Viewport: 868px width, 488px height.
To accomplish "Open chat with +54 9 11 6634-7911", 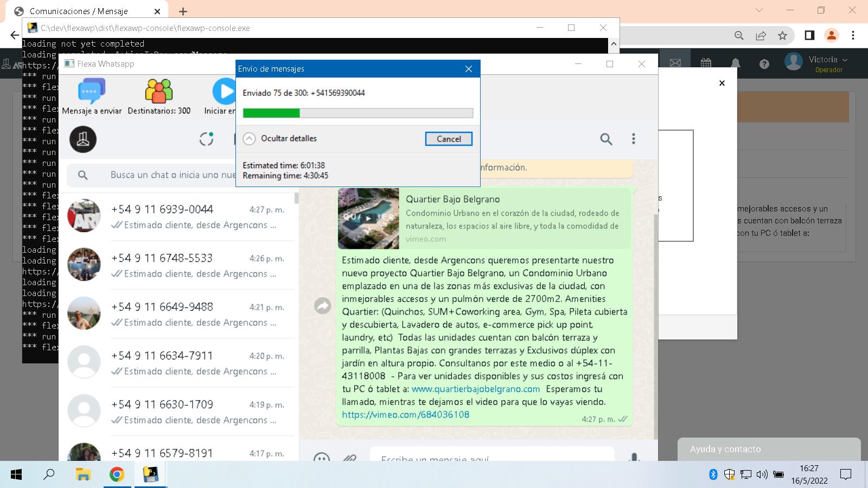I will (179, 363).
